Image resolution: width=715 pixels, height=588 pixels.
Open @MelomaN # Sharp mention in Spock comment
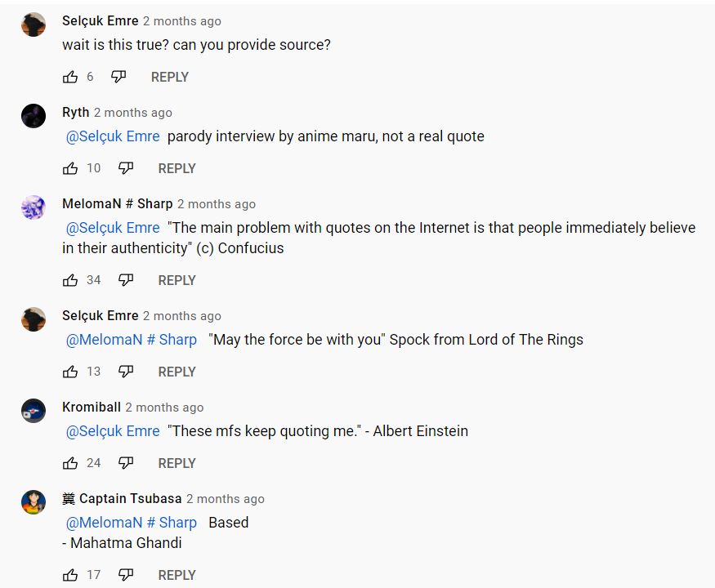point(132,340)
